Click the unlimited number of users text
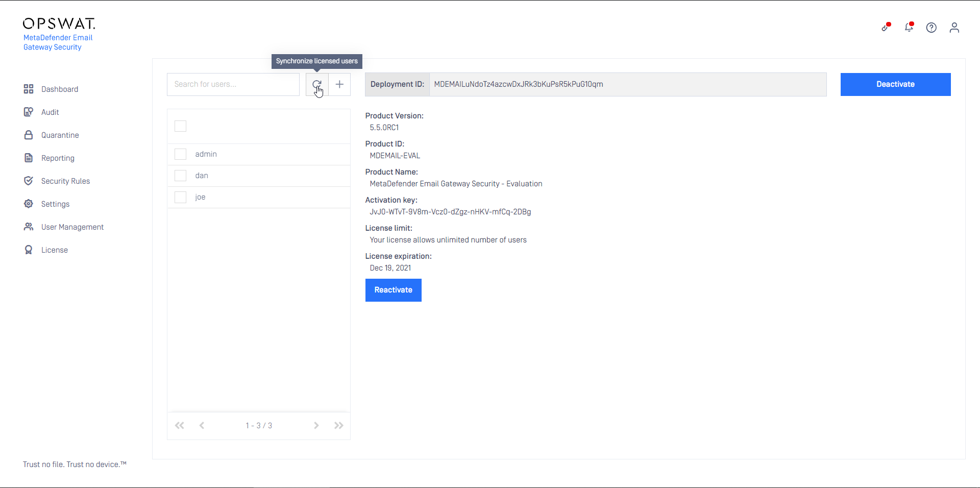 tap(448, 240)
